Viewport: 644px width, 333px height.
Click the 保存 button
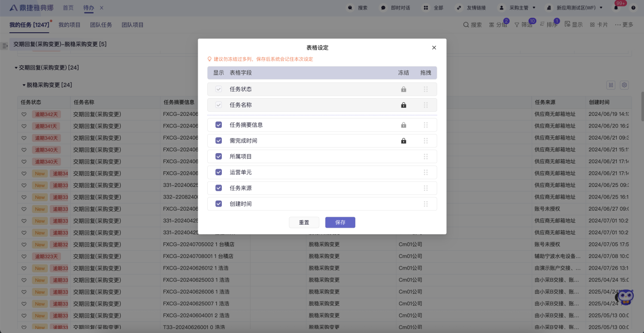tap(340, 223)
